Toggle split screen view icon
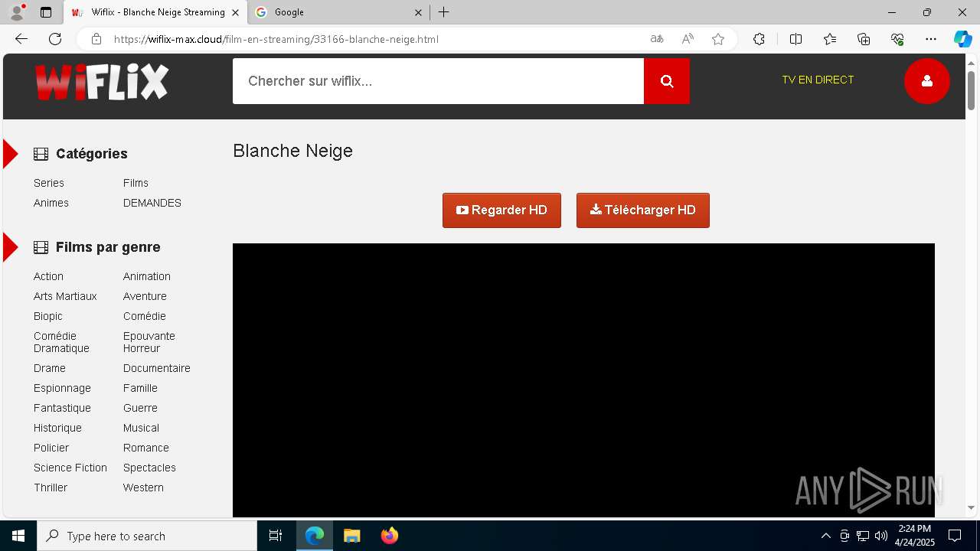The image size is (980, 551). (x=795, y=39)
